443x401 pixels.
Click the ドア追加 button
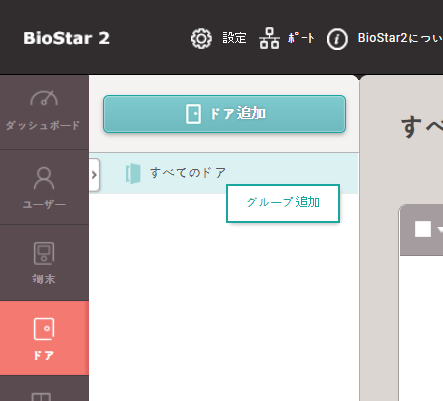coord(224,114)
